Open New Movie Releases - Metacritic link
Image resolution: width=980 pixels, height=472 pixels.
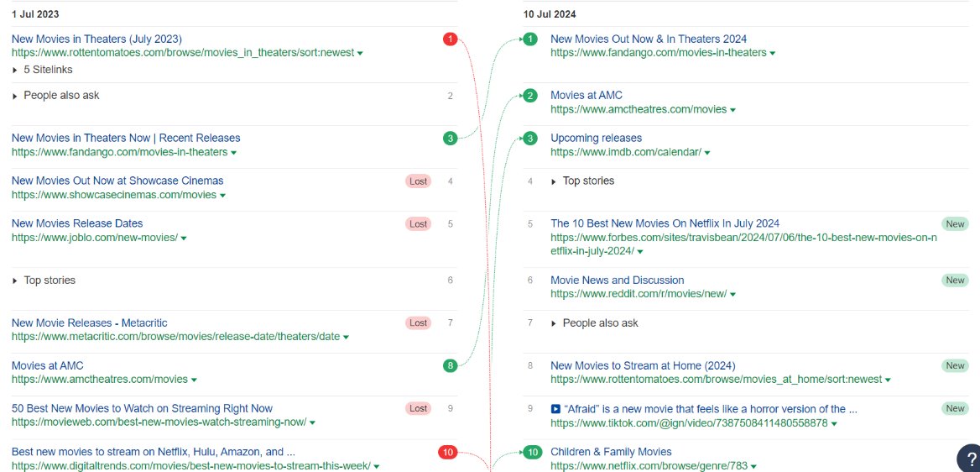pyautogui.click(x=90, y=323)
